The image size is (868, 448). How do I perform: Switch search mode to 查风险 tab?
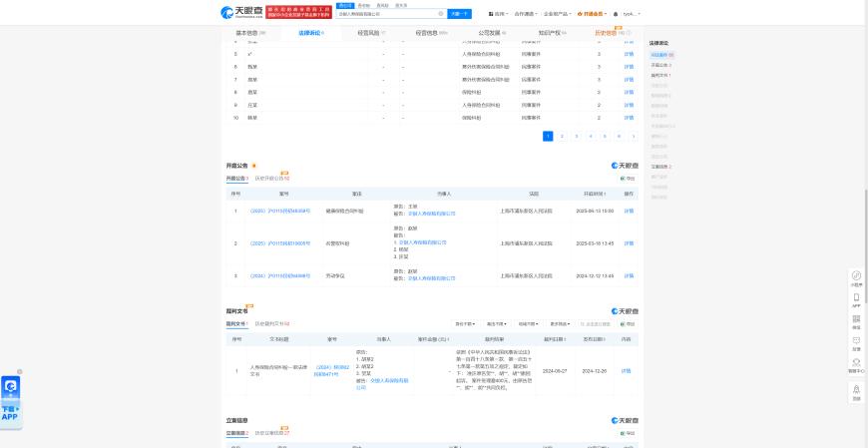coord(382,6)
